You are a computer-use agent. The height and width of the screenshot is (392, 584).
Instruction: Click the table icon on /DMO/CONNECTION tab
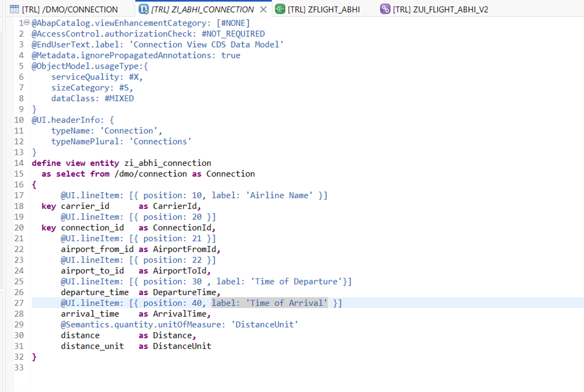[14, 10]
